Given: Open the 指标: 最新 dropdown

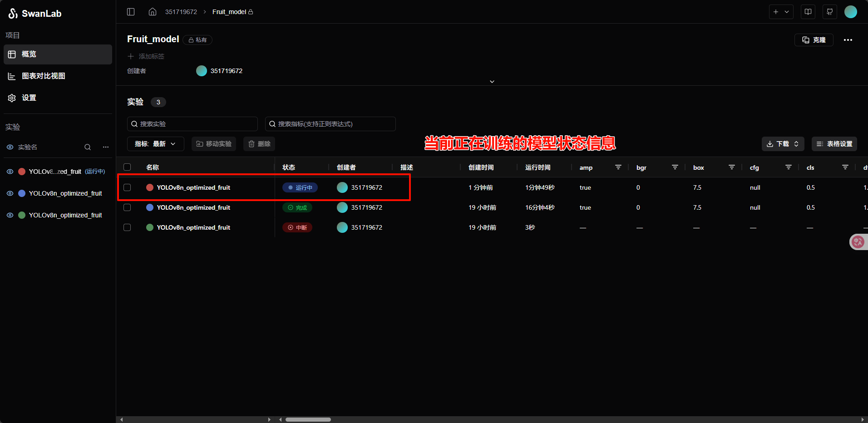Looking at the screenshot, I should pos(155,144).
